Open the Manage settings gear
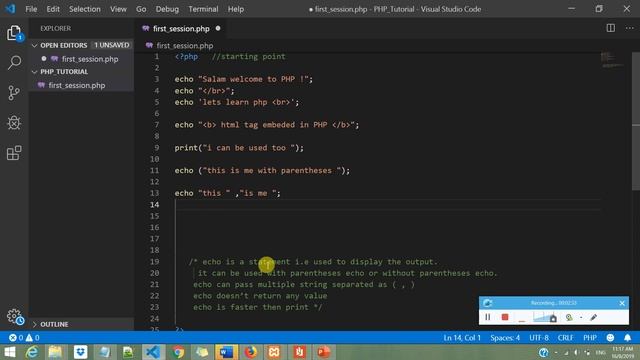The width and height of the screenshot is (640, 360). pyautogui.click(x=14, y=316)
